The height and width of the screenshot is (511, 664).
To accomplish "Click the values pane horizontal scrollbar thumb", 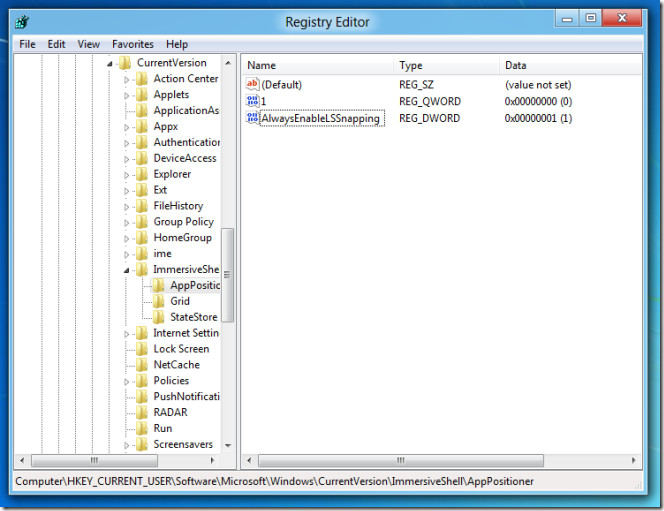I will point(401,460).
